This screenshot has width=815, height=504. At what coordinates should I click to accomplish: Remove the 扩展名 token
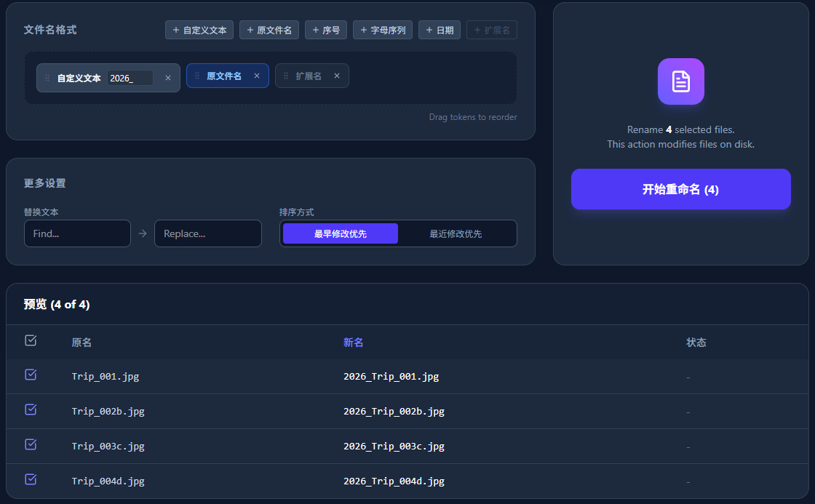[337, 76]
